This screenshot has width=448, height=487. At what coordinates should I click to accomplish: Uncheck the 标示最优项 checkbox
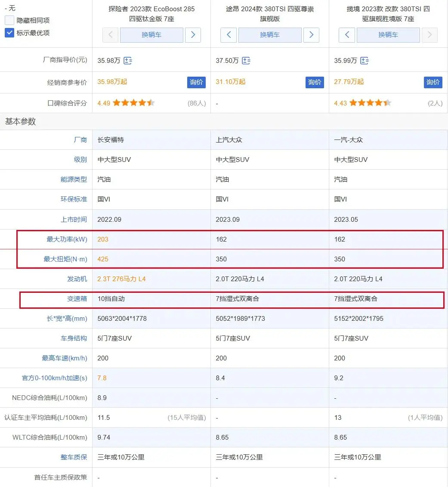(9, 33)
